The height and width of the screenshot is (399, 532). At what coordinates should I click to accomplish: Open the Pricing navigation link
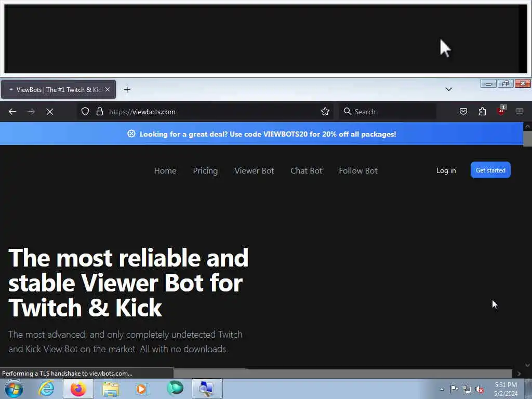pyautogui.click(x=205, y=170)
